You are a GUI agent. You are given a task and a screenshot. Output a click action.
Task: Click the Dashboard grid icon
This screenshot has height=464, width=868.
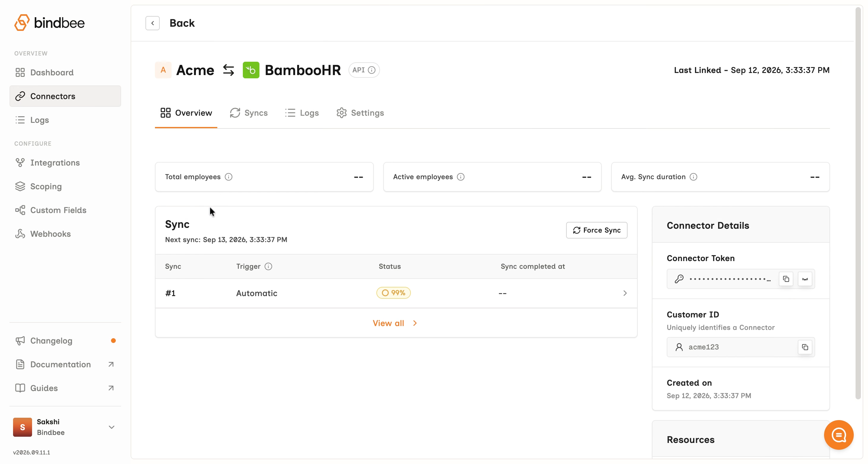coord(20,72)
